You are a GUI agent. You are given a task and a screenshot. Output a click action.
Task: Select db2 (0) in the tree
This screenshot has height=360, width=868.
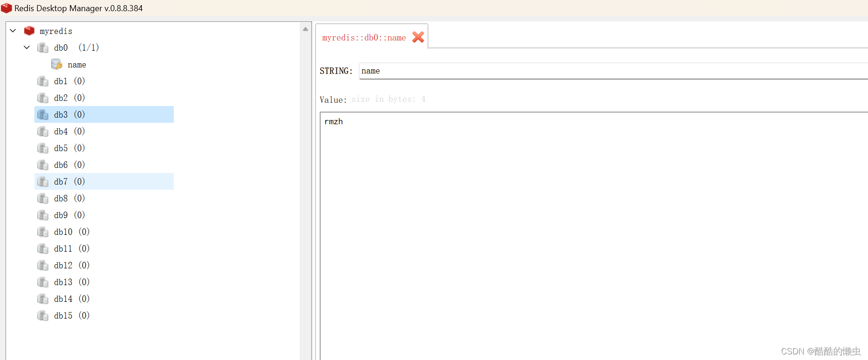[69, 98]
